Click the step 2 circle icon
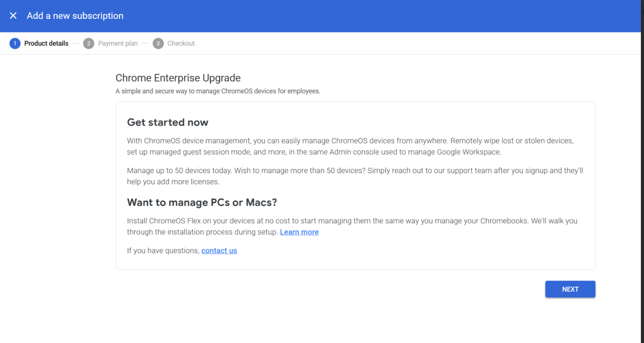Screen dimensions: 644x343 89,43
